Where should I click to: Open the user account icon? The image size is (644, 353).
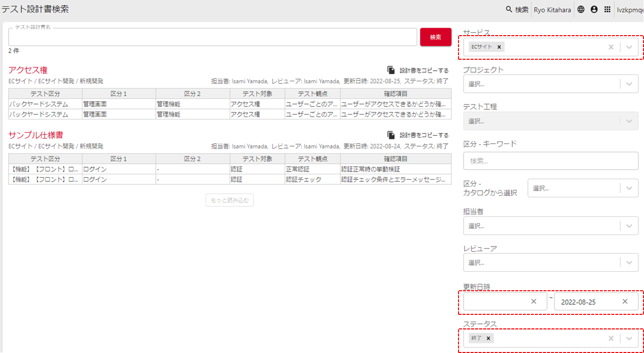(594, 10)
